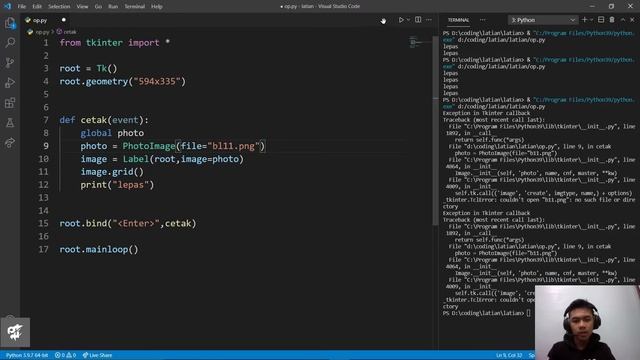
Task: Start Live Share from status bar
Action: [97, 355]
